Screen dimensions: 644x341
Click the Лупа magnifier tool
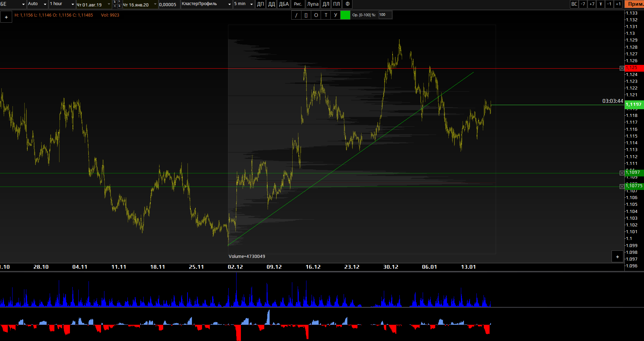click(x=313, y=4)
